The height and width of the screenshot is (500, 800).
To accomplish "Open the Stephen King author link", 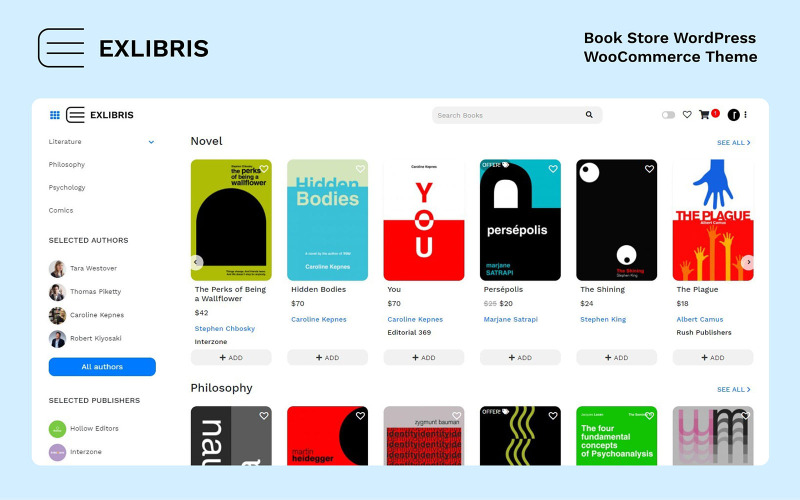I will (603, 319).
